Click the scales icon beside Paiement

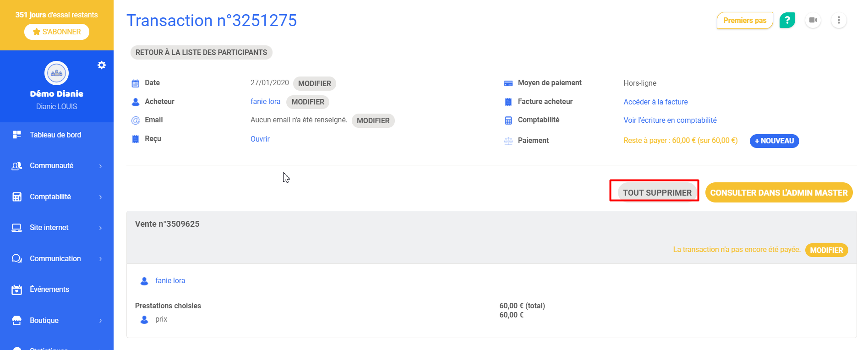508,141
